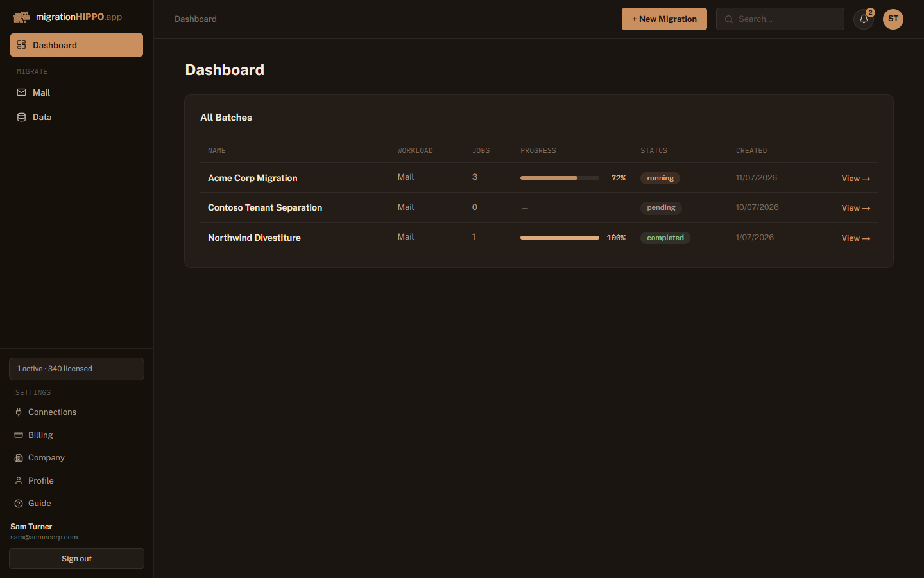Click the WORKLOAD column header

click(415, 151)
